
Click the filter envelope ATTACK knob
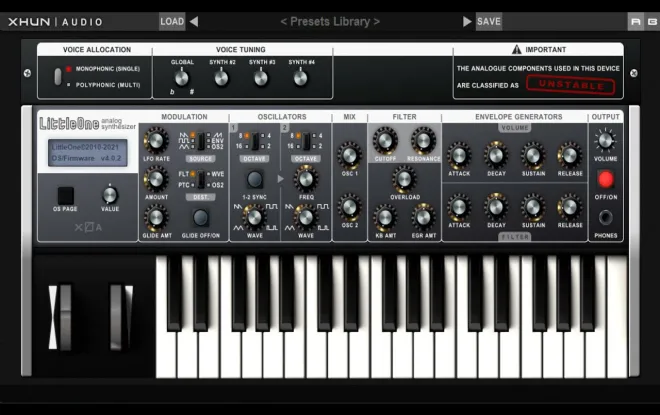(x=459, y=208)
